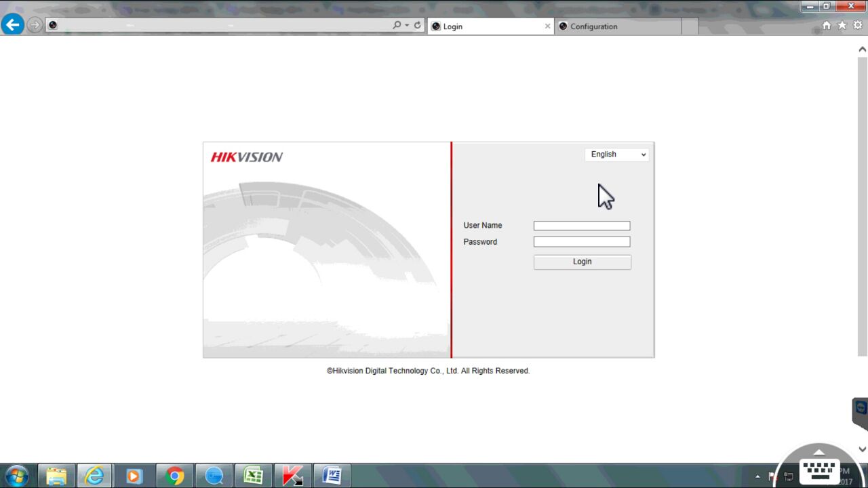Open the Windows Start menu
The image size is (868, 488).
(16, 476)
